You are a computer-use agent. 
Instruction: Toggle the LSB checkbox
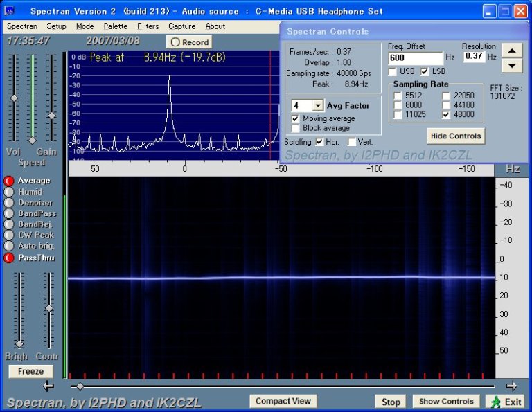425,71
